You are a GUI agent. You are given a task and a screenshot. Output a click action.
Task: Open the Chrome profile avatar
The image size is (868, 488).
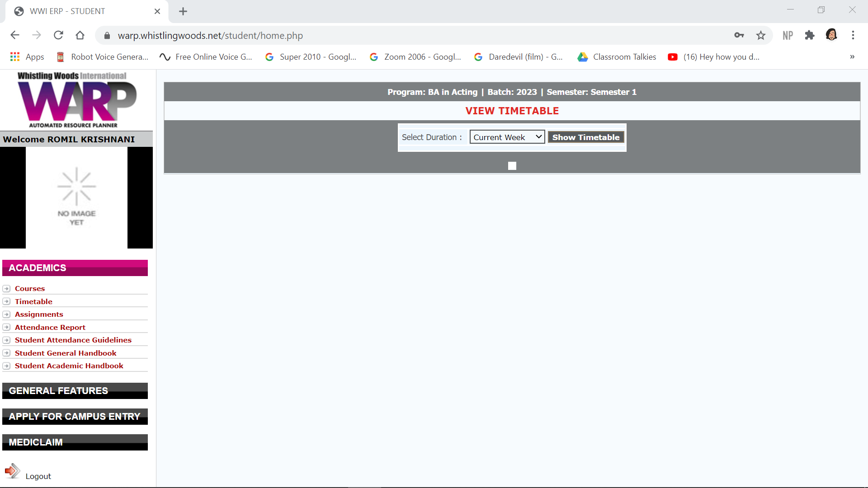[x=832, y=35]
